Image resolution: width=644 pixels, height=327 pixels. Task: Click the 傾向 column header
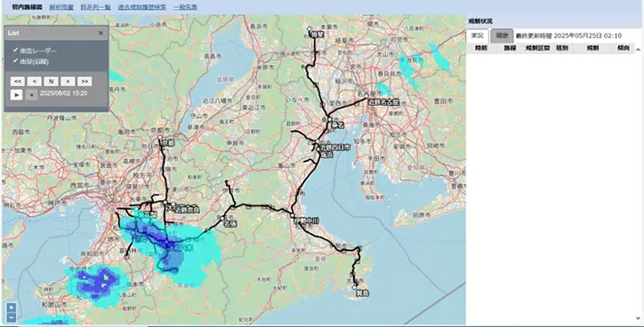(624, 48)
